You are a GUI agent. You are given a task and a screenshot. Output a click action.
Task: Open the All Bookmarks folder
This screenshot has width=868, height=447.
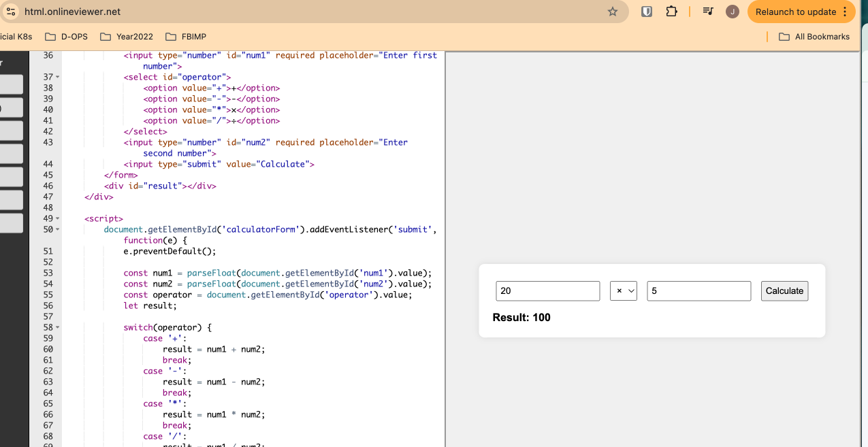pyautogui.click(x=814, y=37)
